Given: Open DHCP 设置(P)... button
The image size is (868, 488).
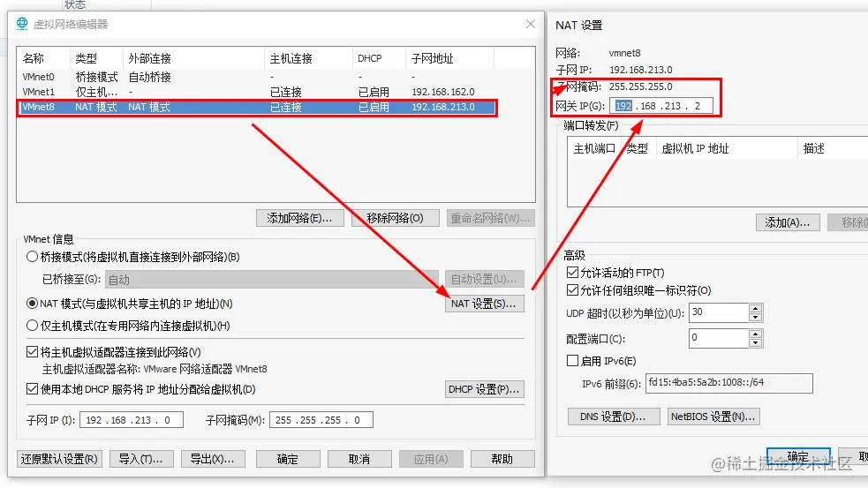Looking at the screenshot, I should pos(485,389).
